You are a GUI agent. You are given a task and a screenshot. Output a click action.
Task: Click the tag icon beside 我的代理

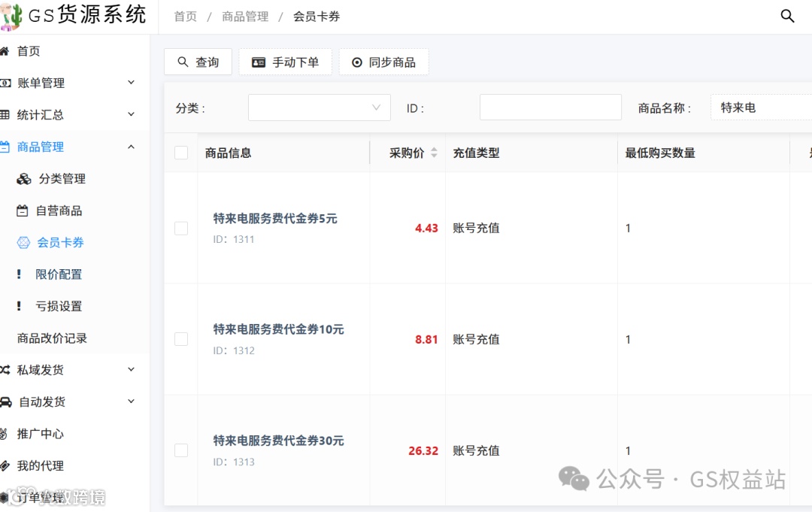(x=5, y=465)
